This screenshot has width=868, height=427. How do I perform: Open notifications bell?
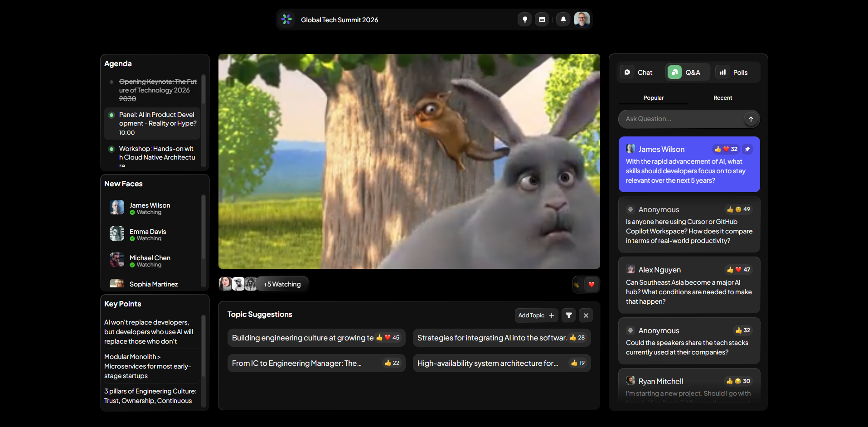(x=563, y=19)
